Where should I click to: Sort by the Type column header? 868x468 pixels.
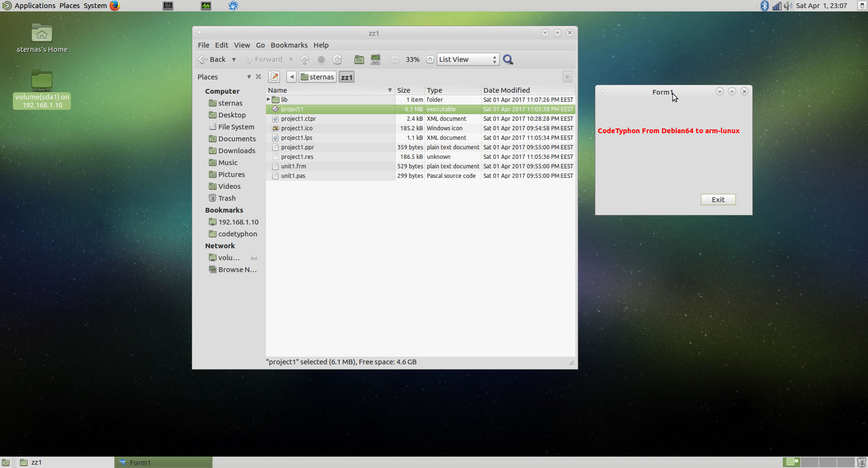(x=453, y=90)
